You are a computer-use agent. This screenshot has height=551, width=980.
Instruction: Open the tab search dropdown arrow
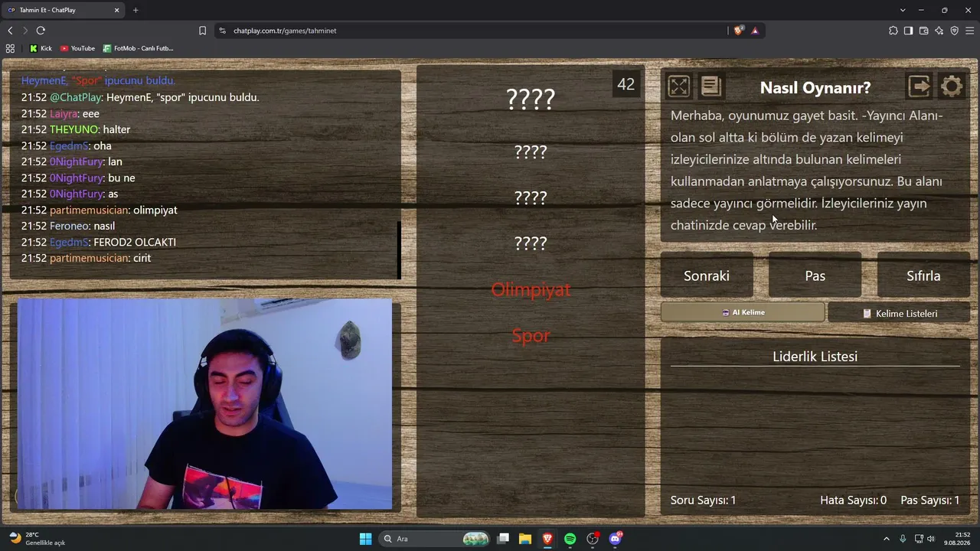tap(903, 10)
